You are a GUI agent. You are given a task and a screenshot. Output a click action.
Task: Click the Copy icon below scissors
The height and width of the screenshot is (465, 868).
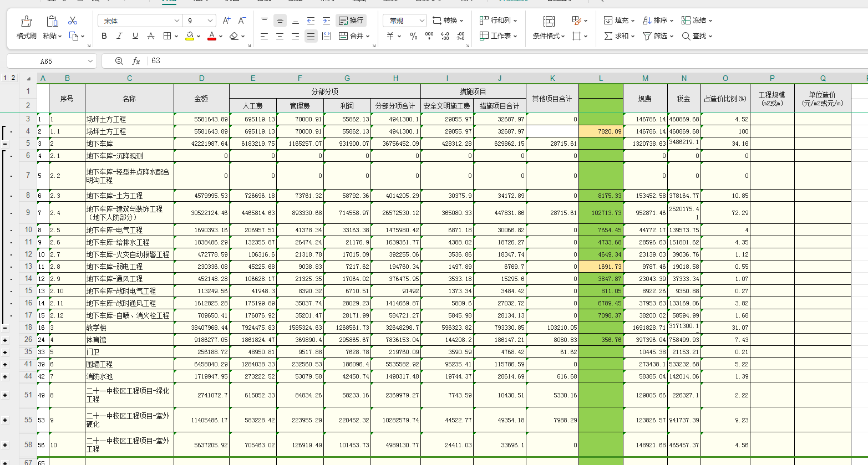tap(74, 36)
